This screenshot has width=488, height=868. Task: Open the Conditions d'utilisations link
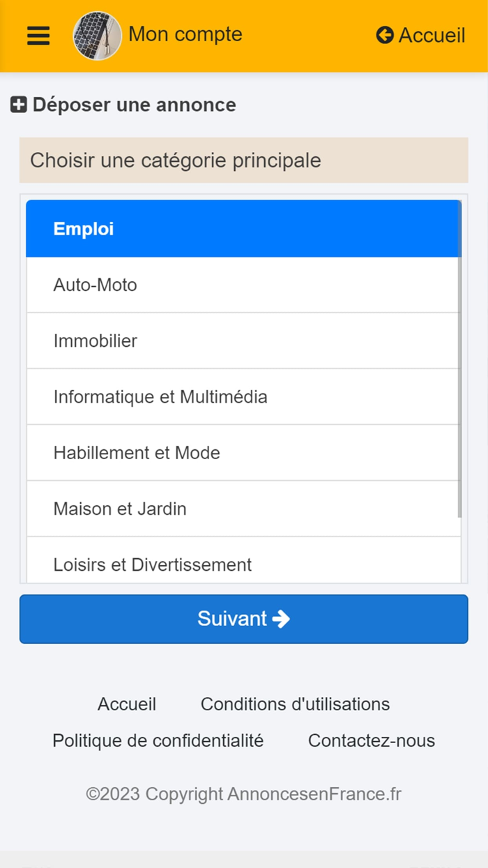tap(294, 705)
